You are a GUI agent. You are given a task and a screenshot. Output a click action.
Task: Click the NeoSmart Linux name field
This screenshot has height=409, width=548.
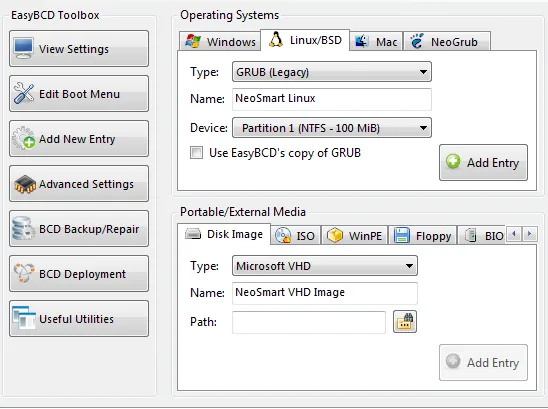[x=332, y=99]
